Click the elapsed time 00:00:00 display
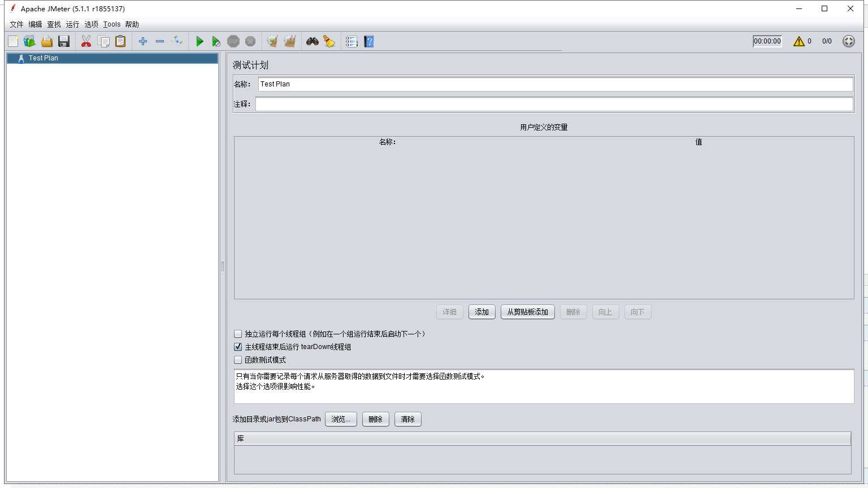This screenshot has width=868, height=488. 767,41
